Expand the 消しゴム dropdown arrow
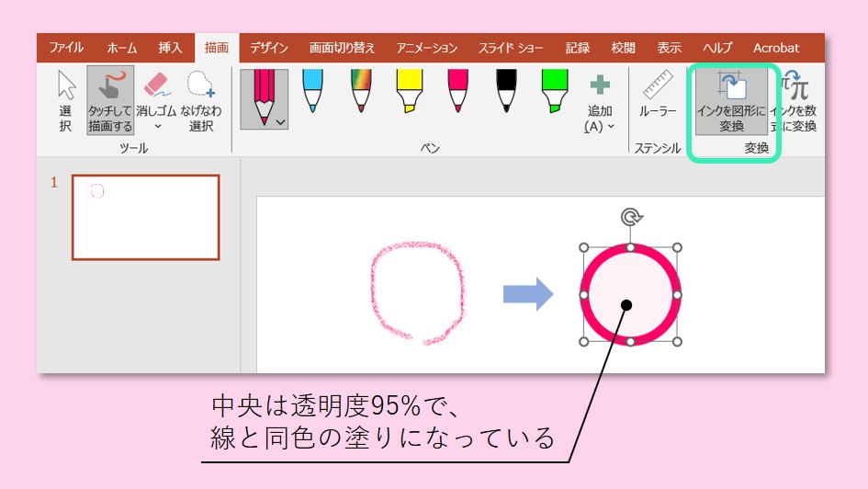This screenshot has width=868, height=489. pos(158,126)
